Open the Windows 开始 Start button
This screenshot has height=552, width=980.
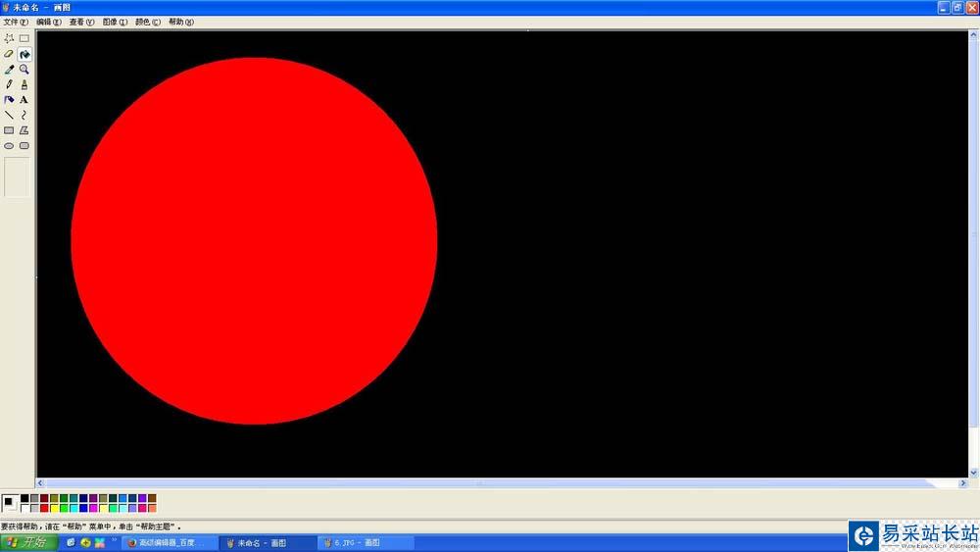28,542
